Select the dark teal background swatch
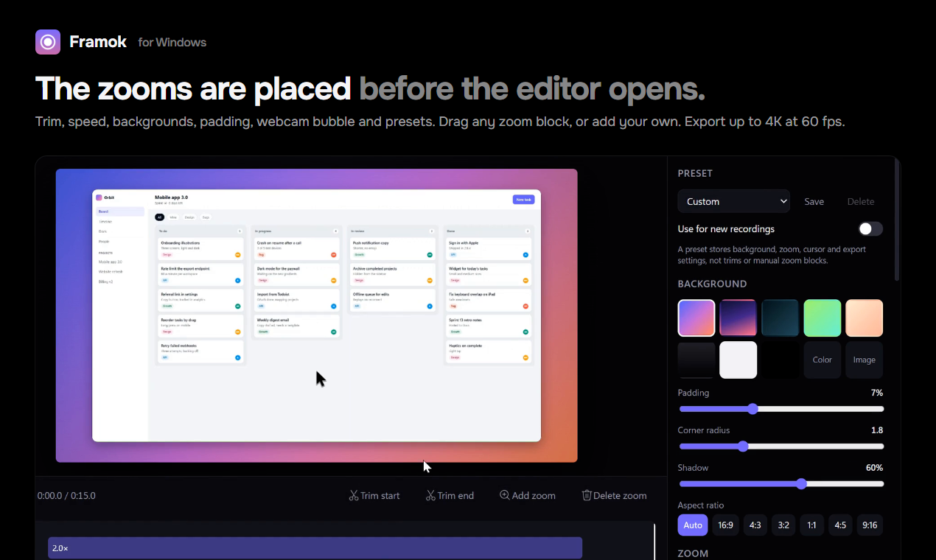 (780, 318)
